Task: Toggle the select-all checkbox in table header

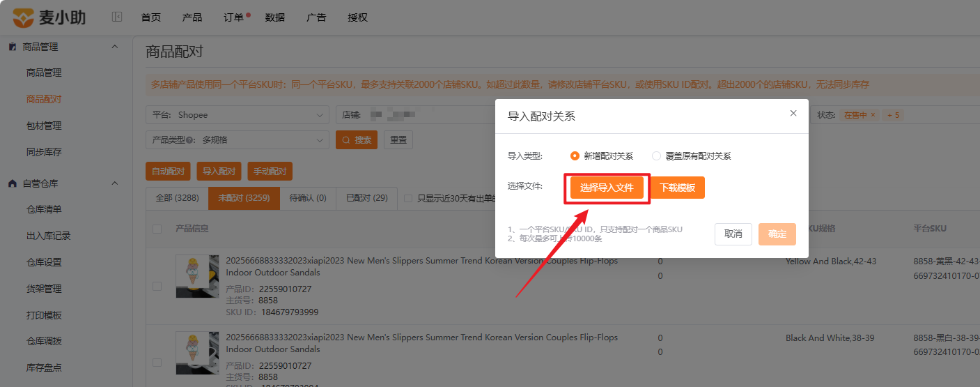Action: (157, 229)
